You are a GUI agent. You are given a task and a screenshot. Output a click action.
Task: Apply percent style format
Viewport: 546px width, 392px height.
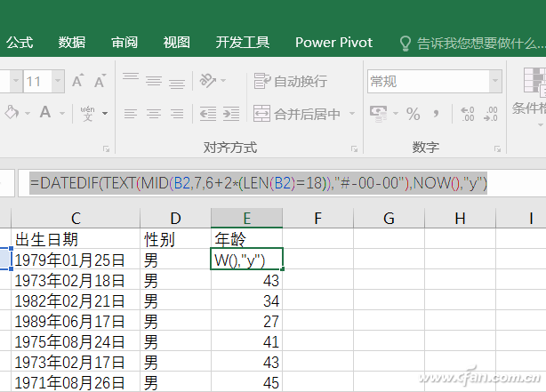pos(413,114)
